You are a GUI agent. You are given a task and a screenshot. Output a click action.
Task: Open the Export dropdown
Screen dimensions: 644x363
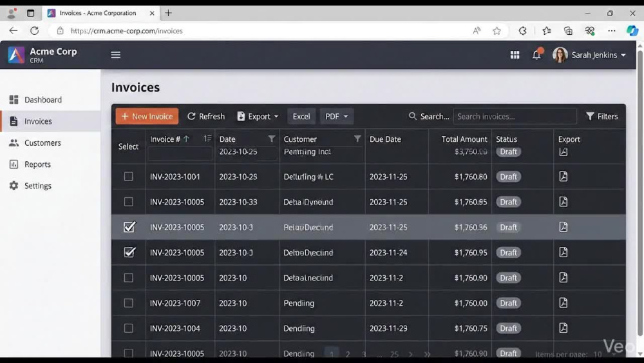pos(258,116)
